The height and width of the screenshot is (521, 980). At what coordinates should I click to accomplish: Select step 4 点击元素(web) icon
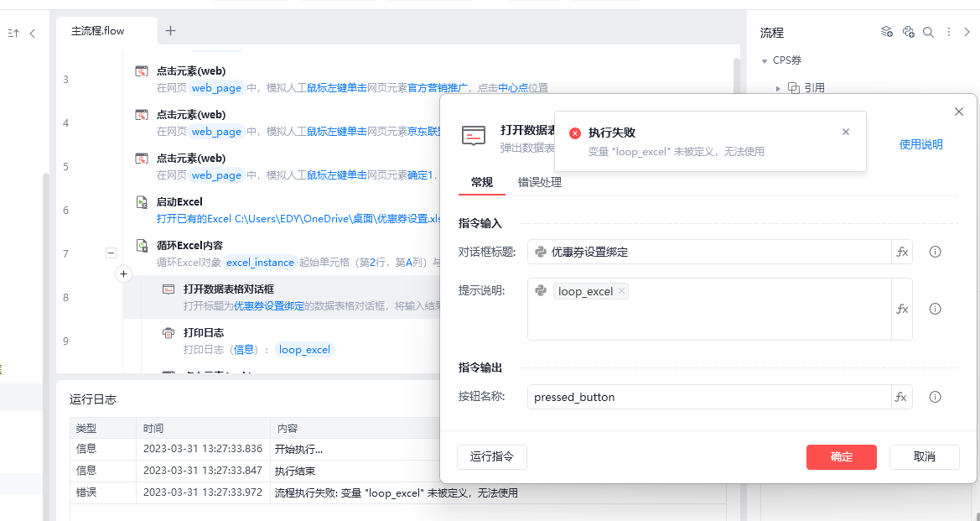tap(142, 115)
